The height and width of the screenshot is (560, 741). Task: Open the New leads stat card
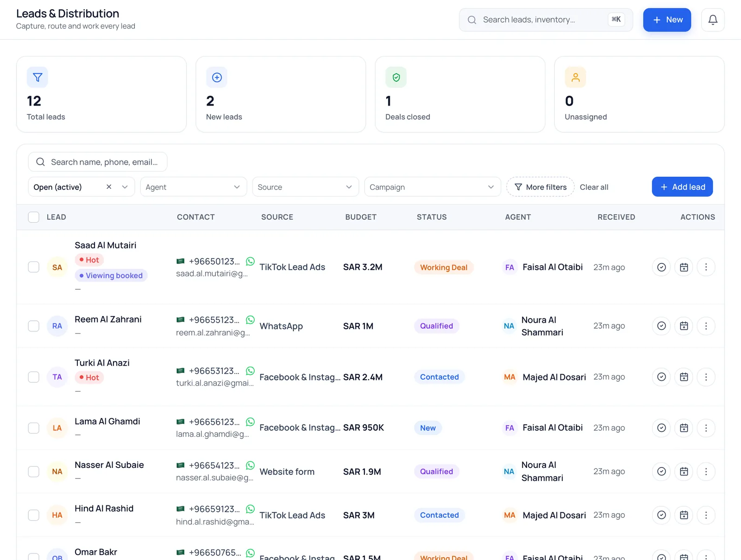[x=281, y=94]
